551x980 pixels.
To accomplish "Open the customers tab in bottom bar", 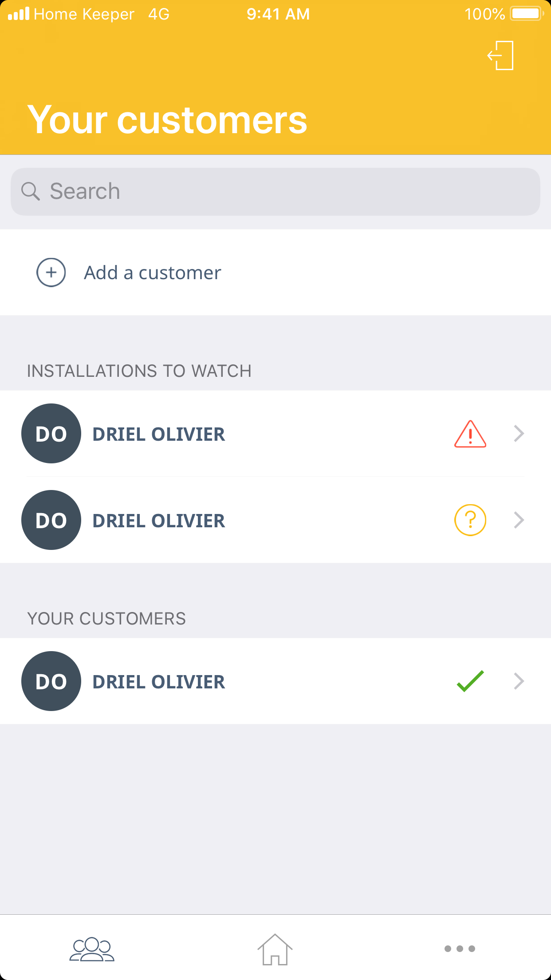I will click(x=92, y=949).
